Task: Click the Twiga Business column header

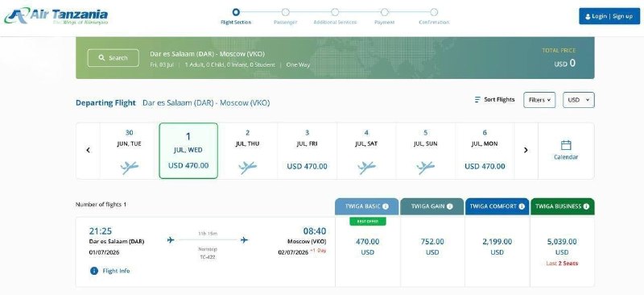Action: 562,206
